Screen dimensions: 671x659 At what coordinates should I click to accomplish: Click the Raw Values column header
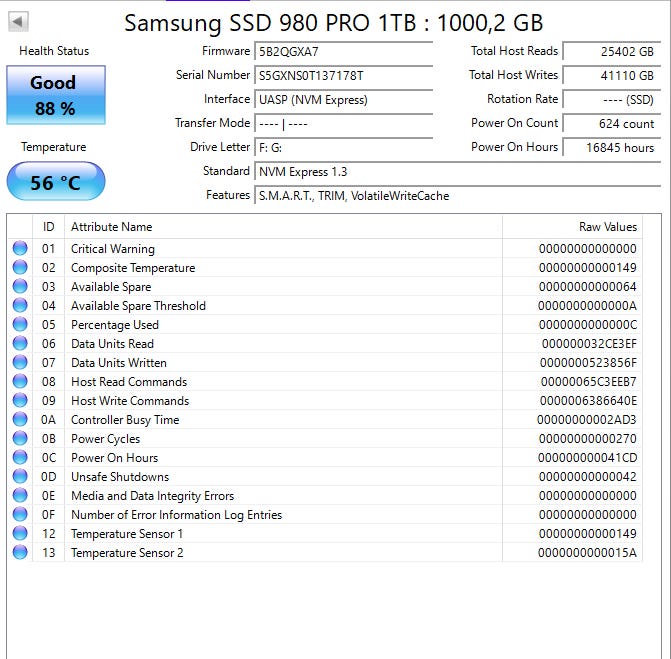point(572,226)
